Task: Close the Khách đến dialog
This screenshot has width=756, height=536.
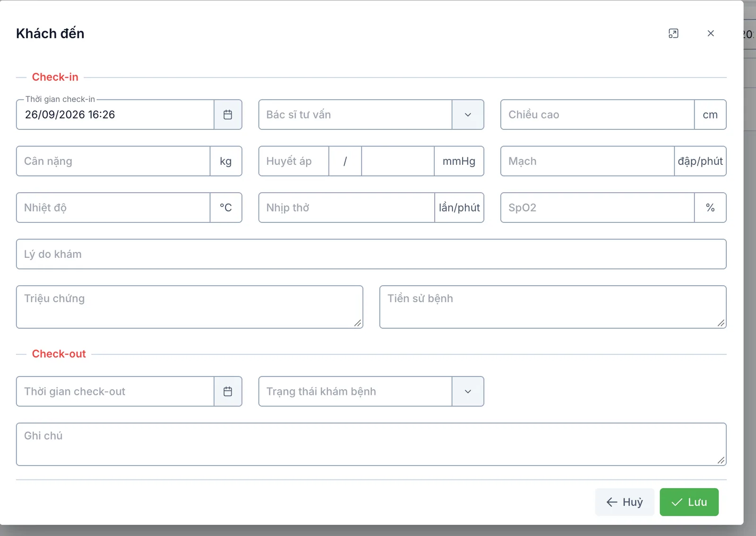Action: (x=711, y=33)
